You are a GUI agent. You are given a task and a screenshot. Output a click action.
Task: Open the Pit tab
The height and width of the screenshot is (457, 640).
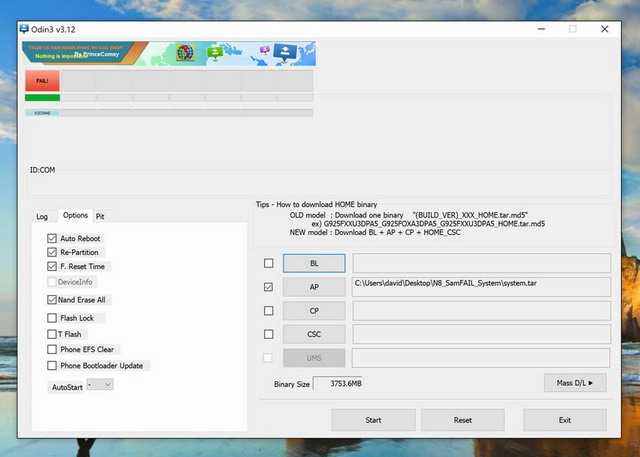(100, 216)
